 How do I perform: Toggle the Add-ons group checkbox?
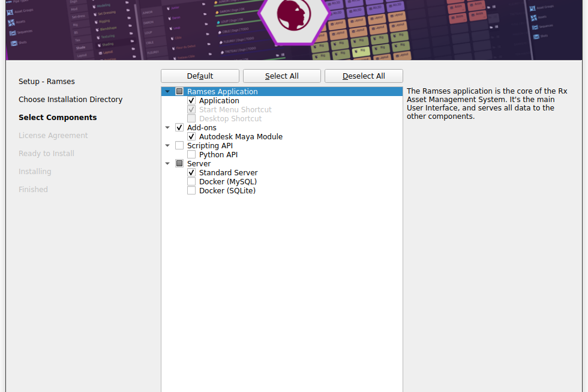pos(179,128)
